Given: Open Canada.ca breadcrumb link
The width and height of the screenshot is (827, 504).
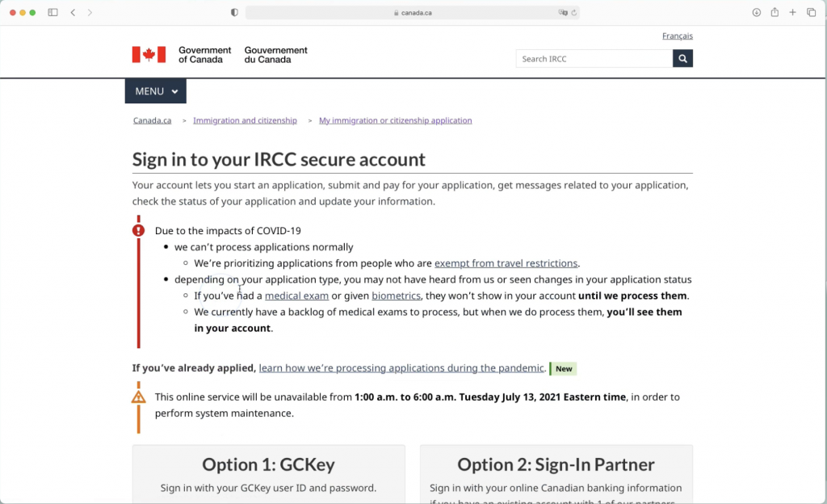Looking at the screenshot, I should point(152,120).
